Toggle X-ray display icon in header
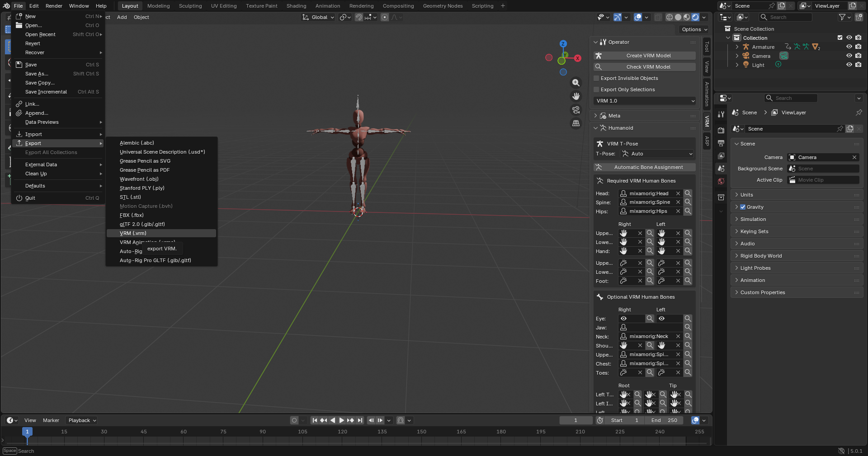 click(658, 17)
